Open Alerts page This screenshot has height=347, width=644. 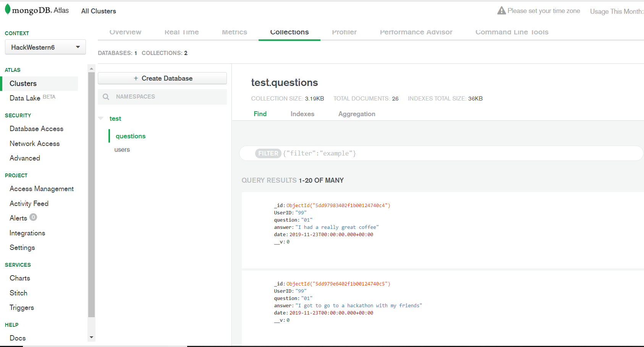[18, 218]
